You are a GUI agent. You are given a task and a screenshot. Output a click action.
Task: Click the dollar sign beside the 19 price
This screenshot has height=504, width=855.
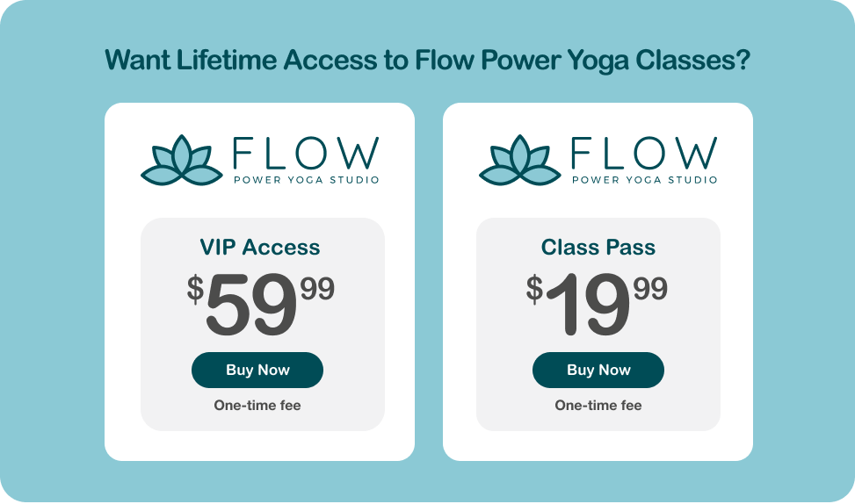[x=534, y=289]
